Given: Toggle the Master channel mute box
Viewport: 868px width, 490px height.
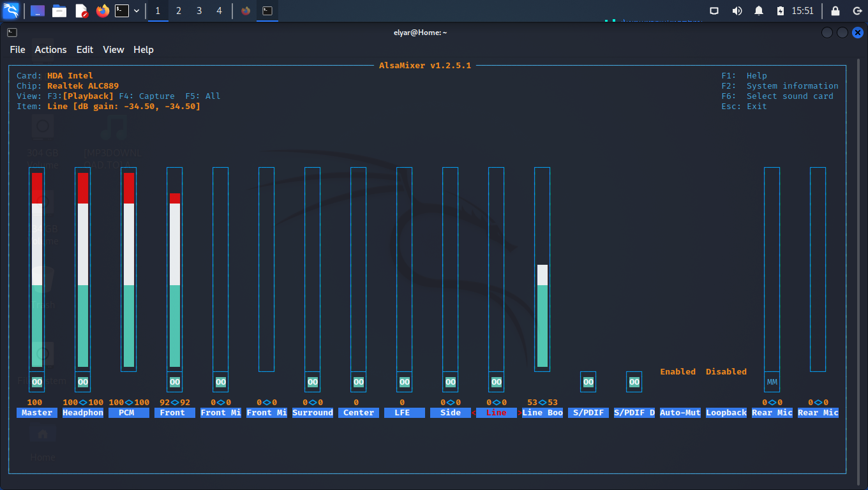Looking at the screenshot, I should click(x=37, y=382).
